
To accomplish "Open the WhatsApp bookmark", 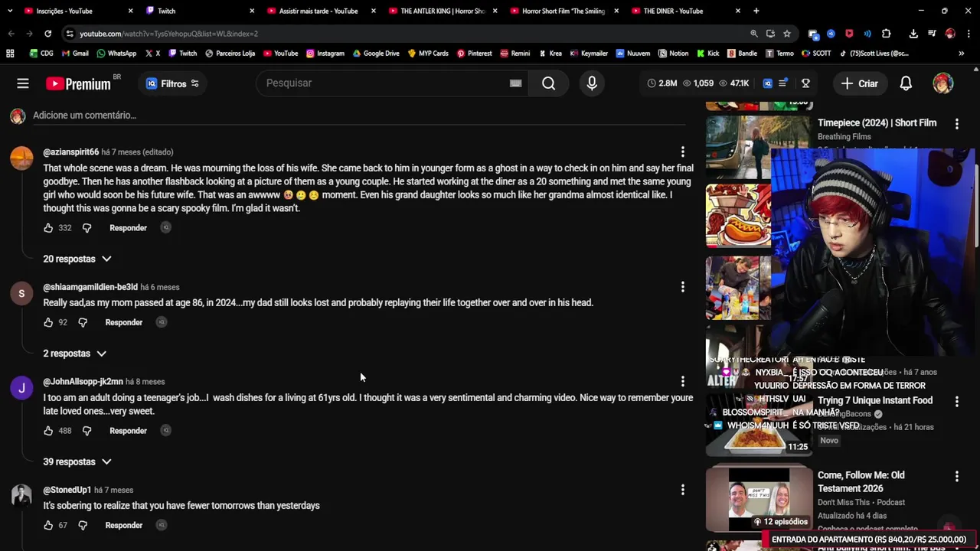I will [116, 54].
